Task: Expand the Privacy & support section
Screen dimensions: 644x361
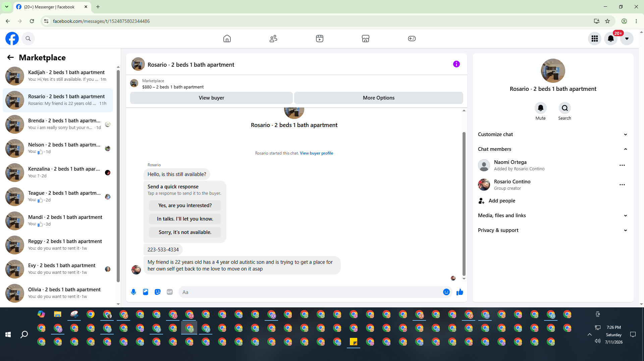Action: click(x=553, y=230)
